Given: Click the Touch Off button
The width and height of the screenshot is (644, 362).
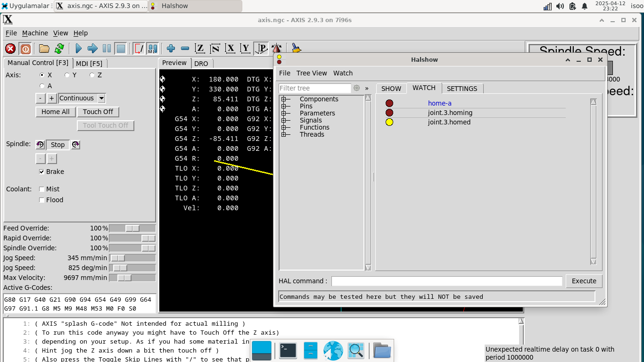Looking at the screenshot, I should coord(98,112).
